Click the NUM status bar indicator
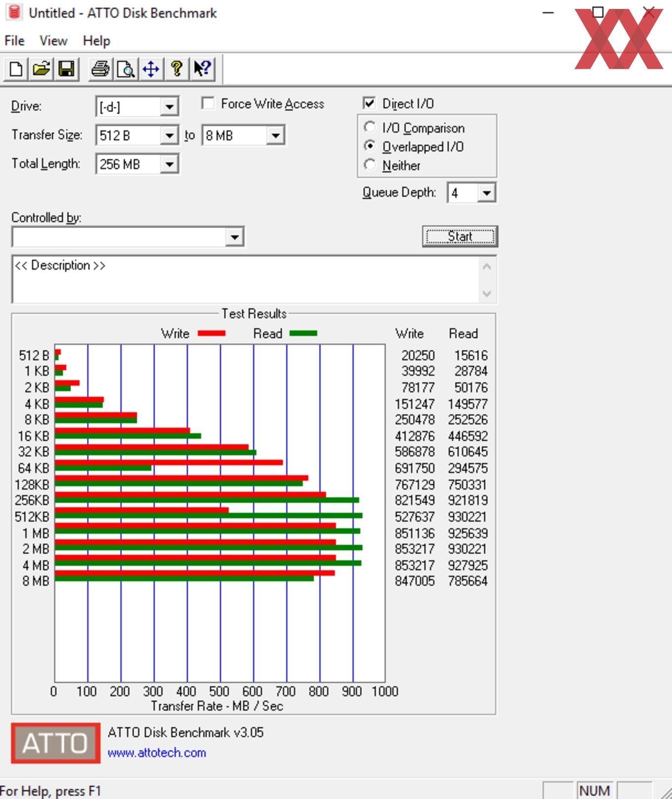 point(594,791)
